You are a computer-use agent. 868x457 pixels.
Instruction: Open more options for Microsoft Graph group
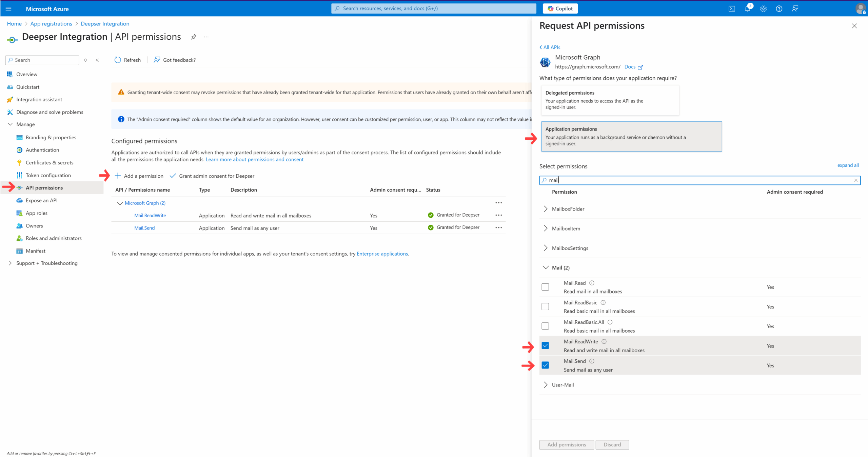pos(498,203)
